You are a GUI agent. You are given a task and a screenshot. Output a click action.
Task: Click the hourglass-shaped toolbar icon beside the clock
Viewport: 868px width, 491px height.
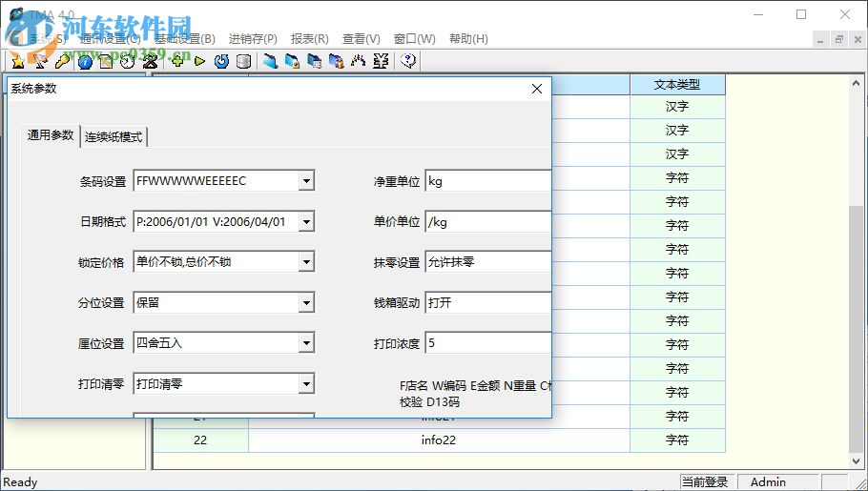(x=150, y=61)
